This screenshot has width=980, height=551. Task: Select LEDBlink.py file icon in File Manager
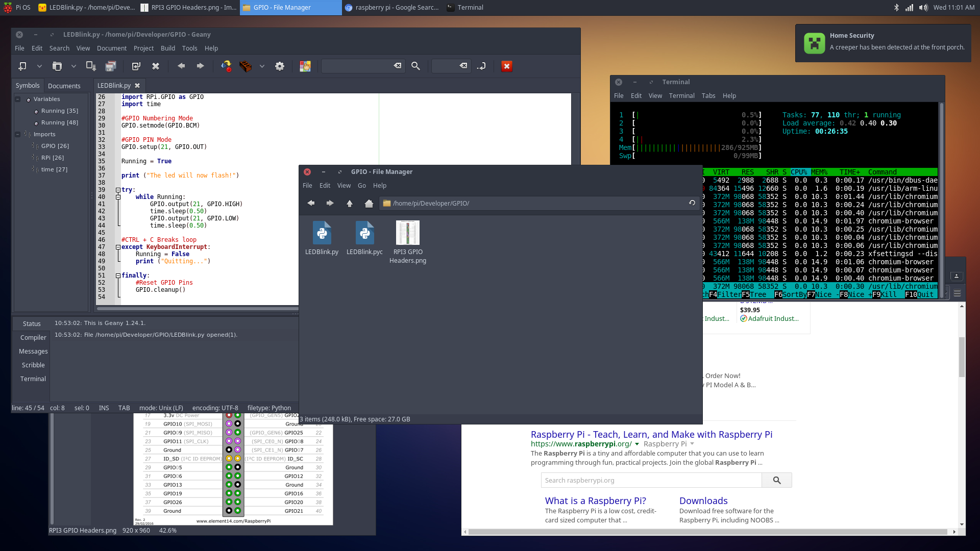322,233
